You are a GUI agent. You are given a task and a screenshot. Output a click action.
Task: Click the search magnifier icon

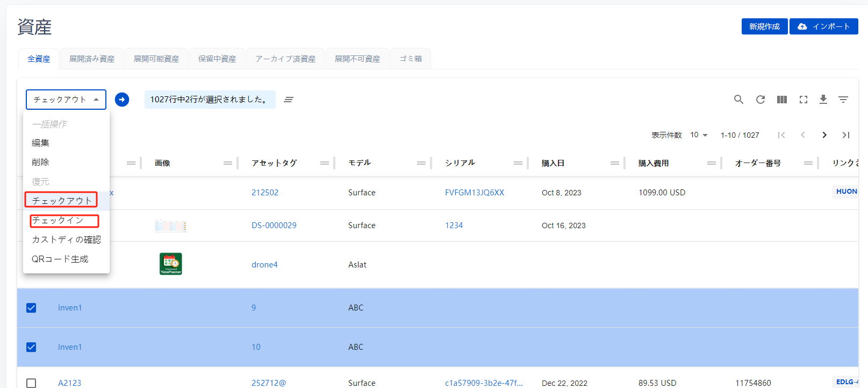coord(738,100)
